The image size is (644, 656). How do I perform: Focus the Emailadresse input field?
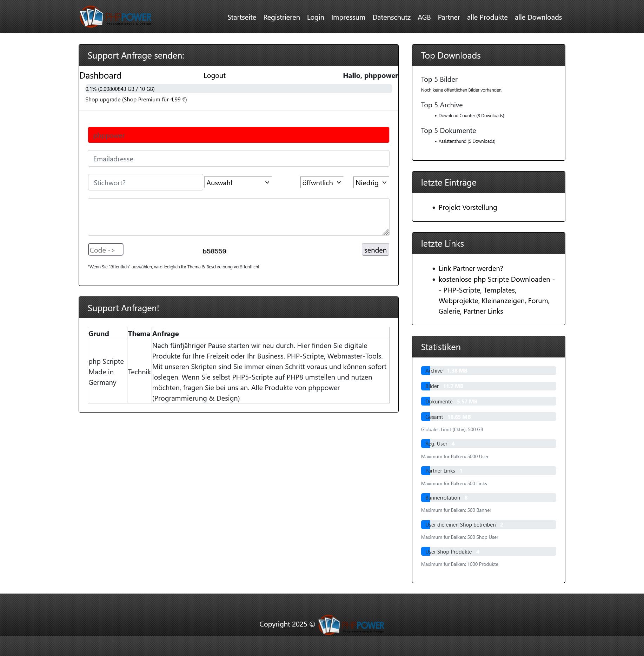[x=238, y=159]
